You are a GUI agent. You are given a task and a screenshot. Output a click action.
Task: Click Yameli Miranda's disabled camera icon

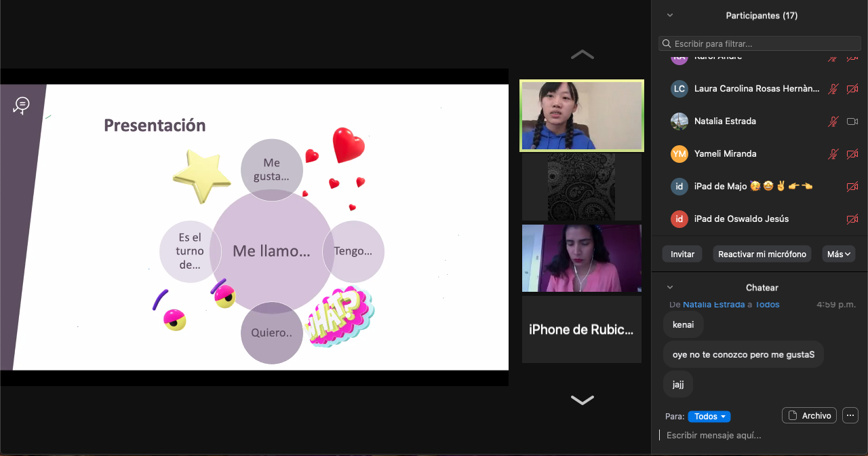coord(852,154)
